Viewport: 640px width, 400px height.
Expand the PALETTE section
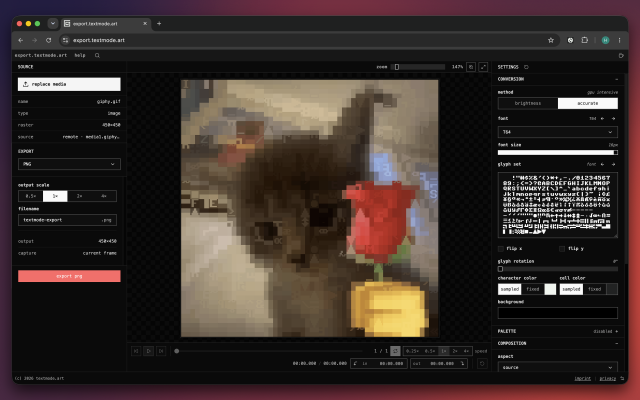pyautogui.click(x=616, y=331)
